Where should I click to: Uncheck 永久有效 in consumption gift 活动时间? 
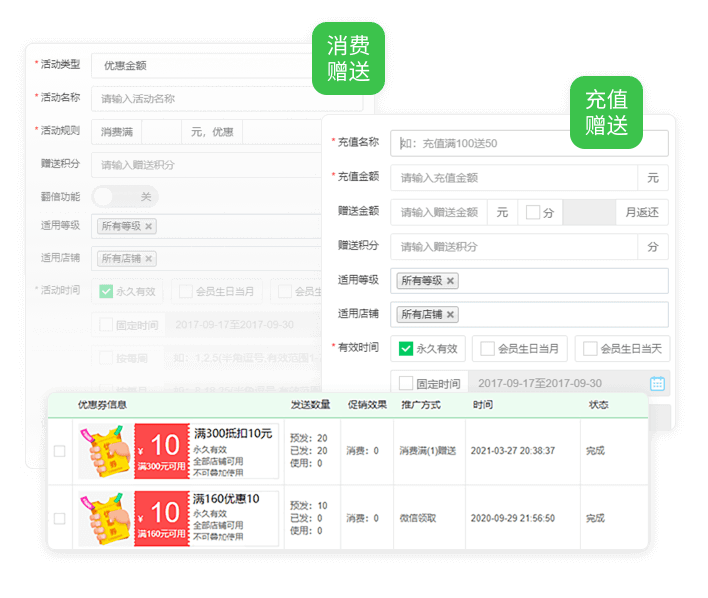pos(106,291)
